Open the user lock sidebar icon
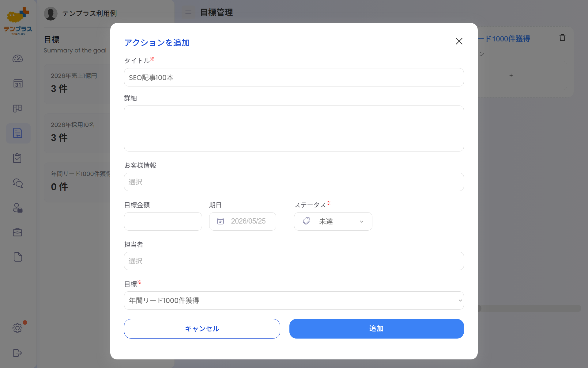Viewport: 588px width, 368px height. [x=17, y=208]
